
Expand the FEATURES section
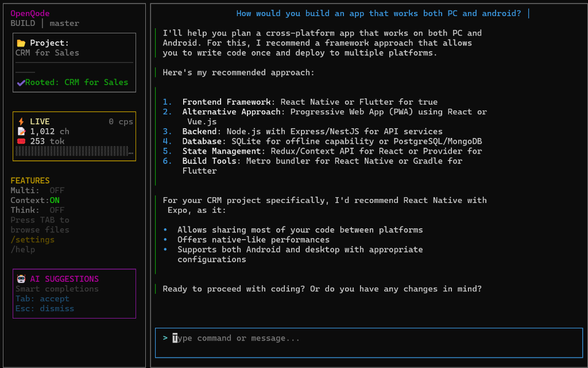[29, 180]
